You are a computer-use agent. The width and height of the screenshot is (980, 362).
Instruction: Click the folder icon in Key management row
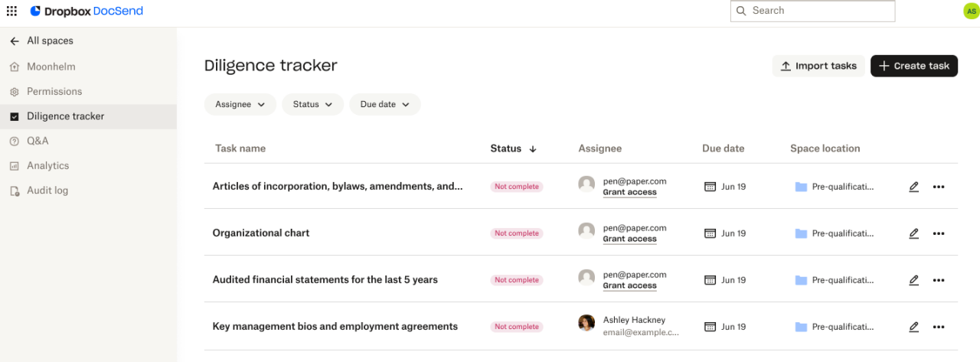(801, 327)
